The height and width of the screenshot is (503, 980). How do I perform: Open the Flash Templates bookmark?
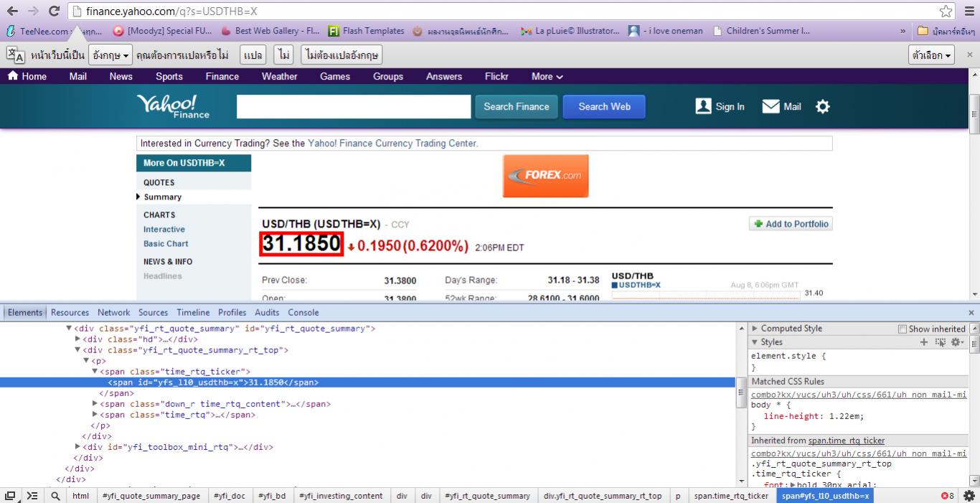(366, 31)
